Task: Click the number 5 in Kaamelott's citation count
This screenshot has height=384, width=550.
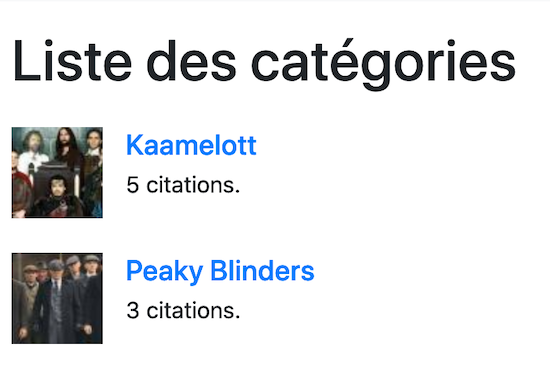Action: tap(133, 185)
